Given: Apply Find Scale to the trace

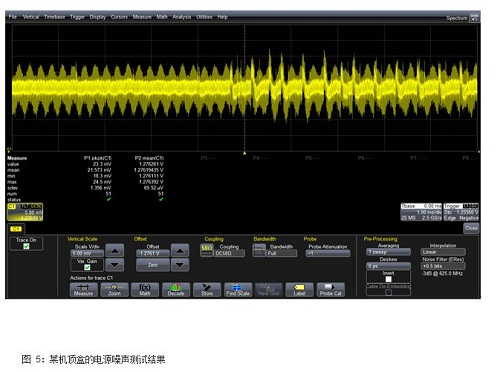Looking at the screenshot, I should tap(238, 290).
